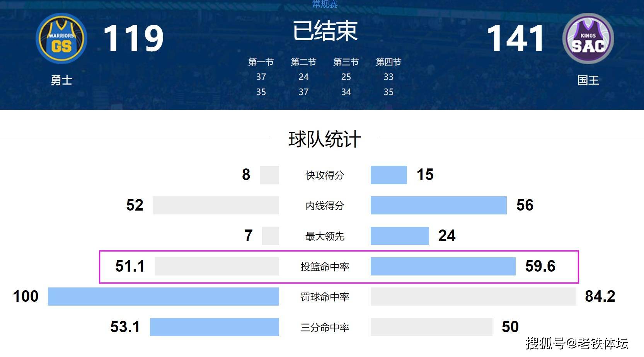Viewport: 644px width, 357px height.
Task: Click the 搜狐号@老铁体坛 watermark
Action: coord(577,343)
